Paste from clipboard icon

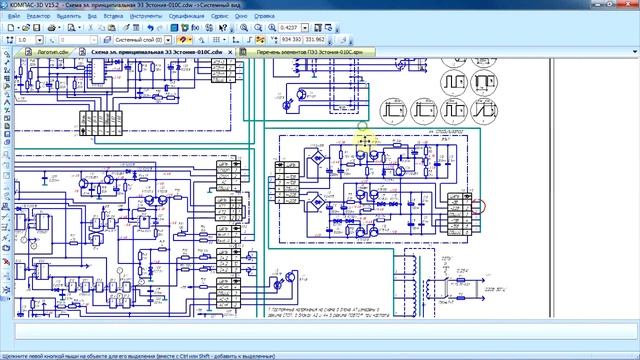(111, 28)
